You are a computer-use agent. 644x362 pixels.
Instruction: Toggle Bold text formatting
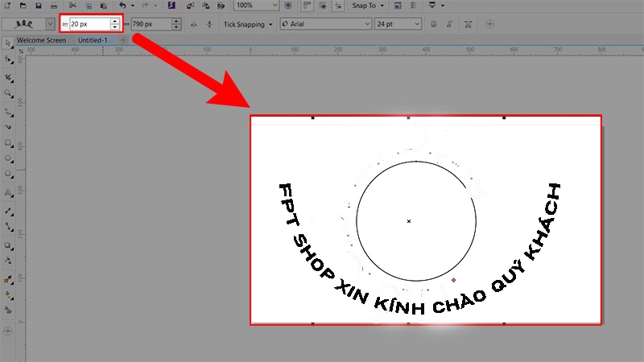pyautogui.click(x=434, y=24)
